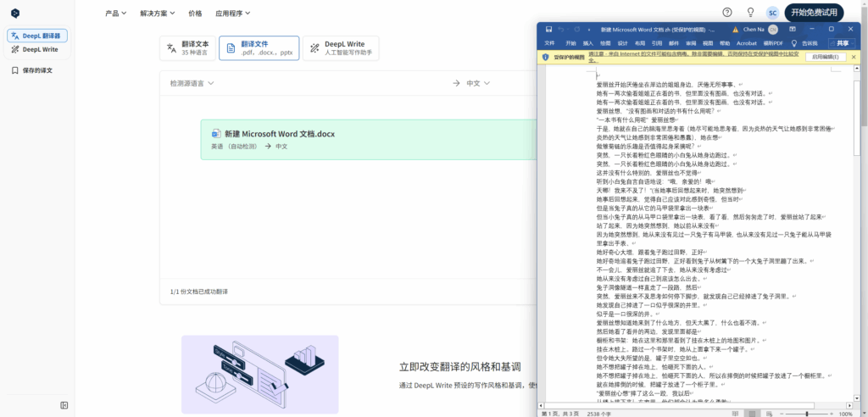This screenshot has width=868, height=417.
Task: Click the Word file icon on translated document card
Action: [216, 133]
